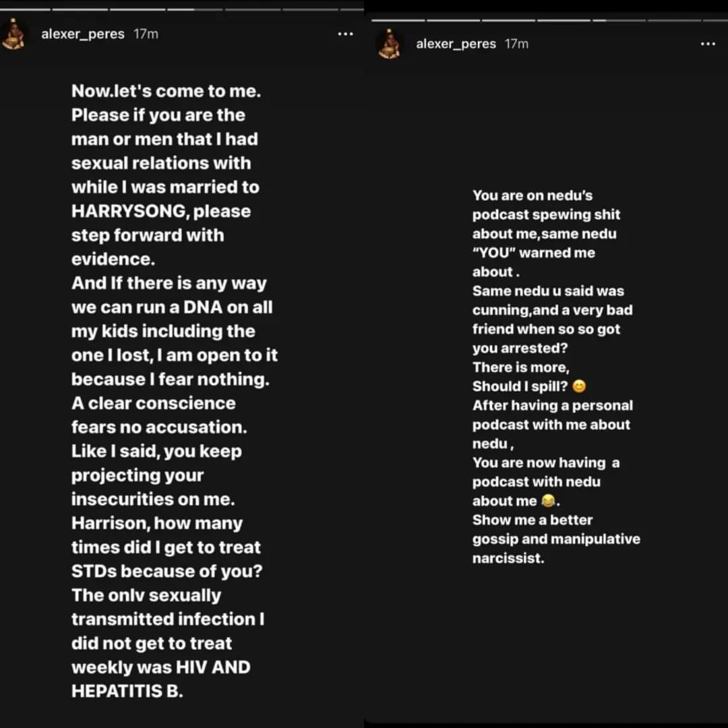Click the 17m timestamp on the left story

click(x=146, y=34)
